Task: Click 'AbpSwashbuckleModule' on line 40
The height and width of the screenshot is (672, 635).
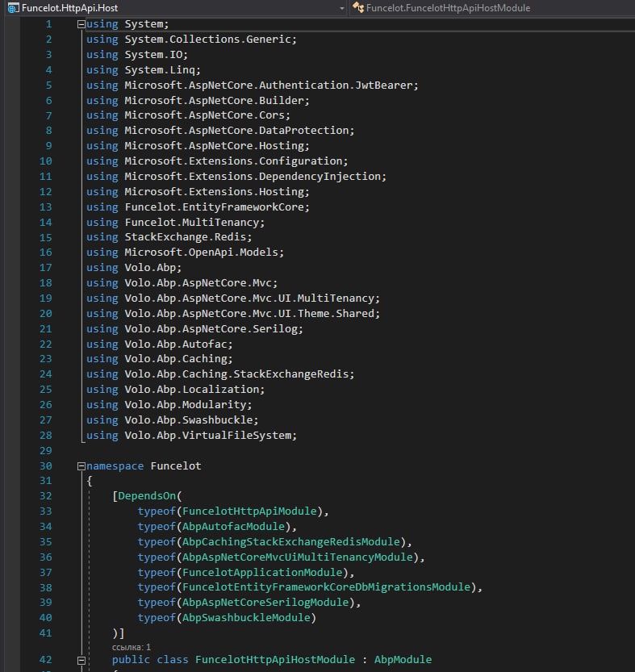Action: pos(246,618)
